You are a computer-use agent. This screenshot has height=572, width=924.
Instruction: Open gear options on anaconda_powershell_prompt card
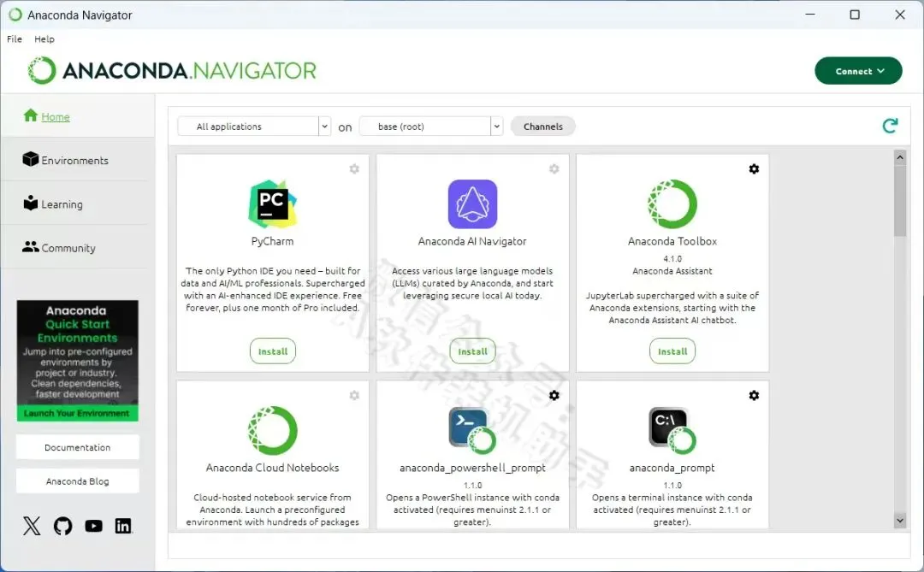tap(554, 395)
